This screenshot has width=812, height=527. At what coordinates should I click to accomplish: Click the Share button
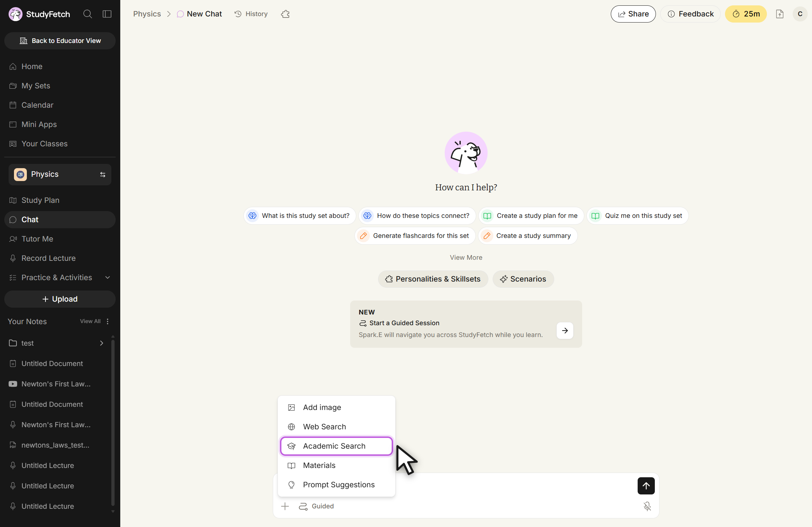(x=633, y=14)
